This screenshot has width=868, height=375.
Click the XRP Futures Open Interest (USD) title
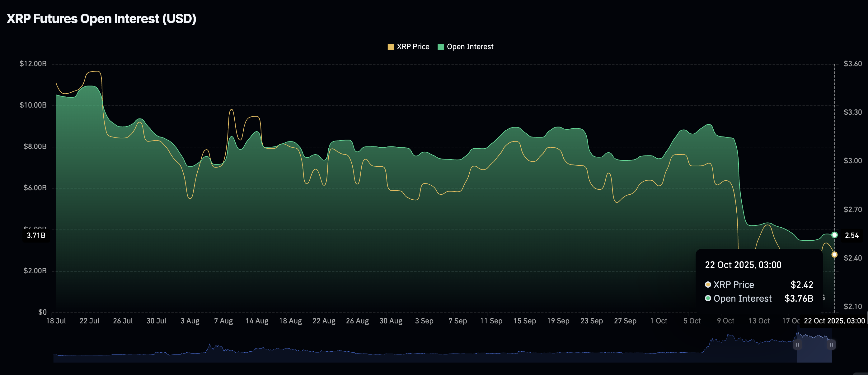coord(101,19)
